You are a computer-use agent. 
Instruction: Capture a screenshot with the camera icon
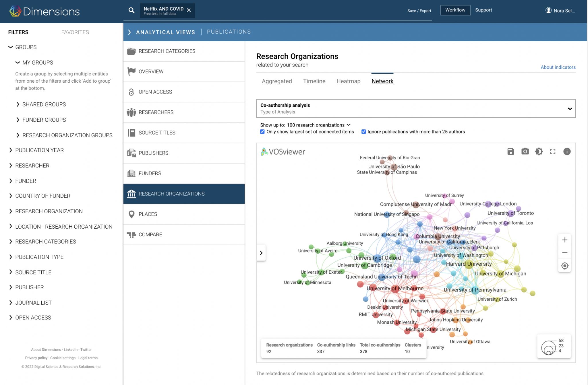[x=525, y=151]
